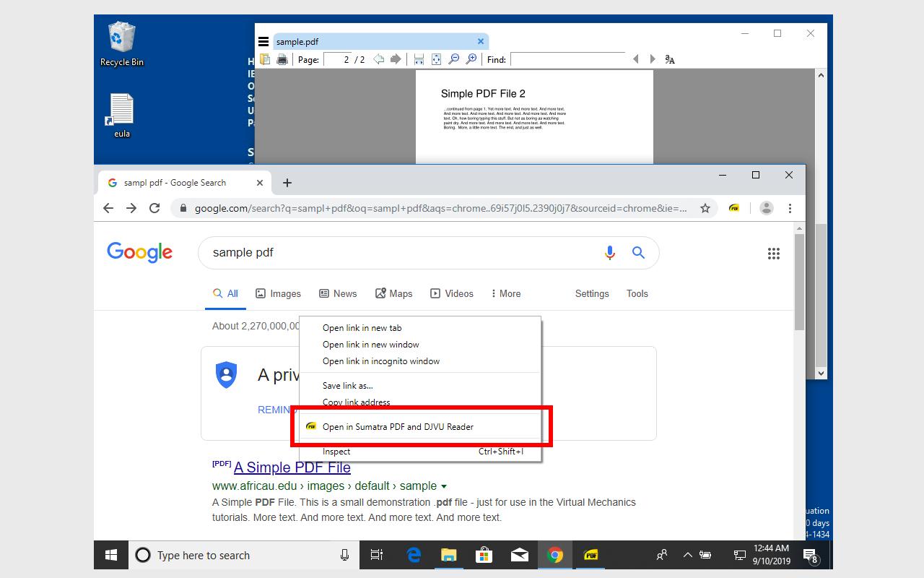Go to next page in Sumatra PDF
The image size is (924, 578).
click(396, 59)
